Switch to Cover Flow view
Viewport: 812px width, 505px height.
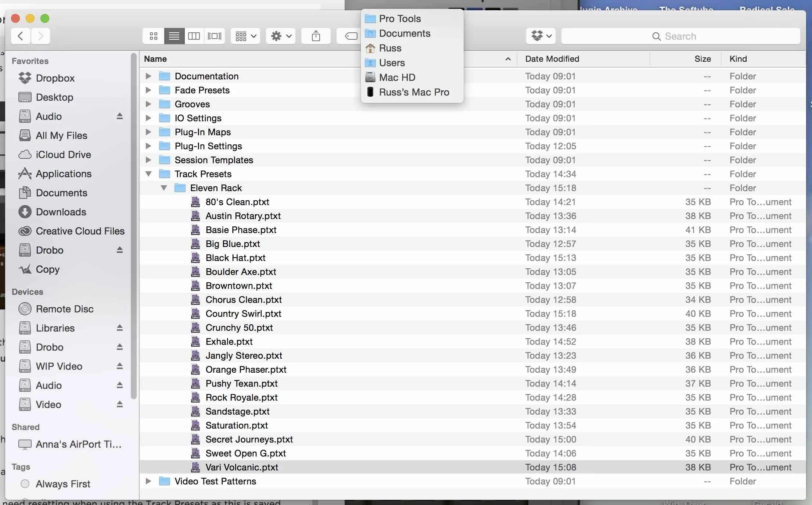coord(215,36)
